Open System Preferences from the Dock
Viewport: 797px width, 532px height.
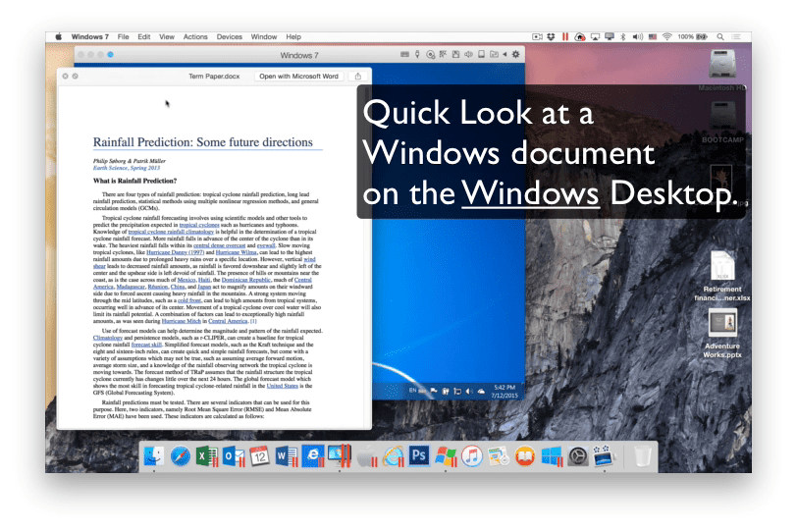point(578,455)
